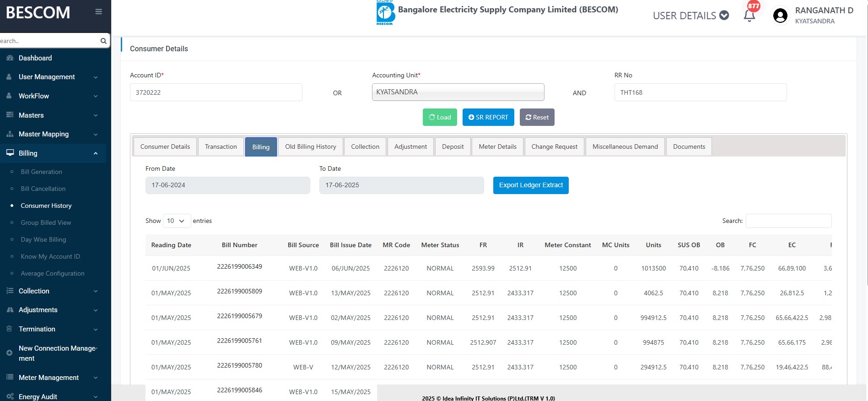Click the Dashboard icon in sidebar
The image size is (868, 401).
click(x=10, y=58)
